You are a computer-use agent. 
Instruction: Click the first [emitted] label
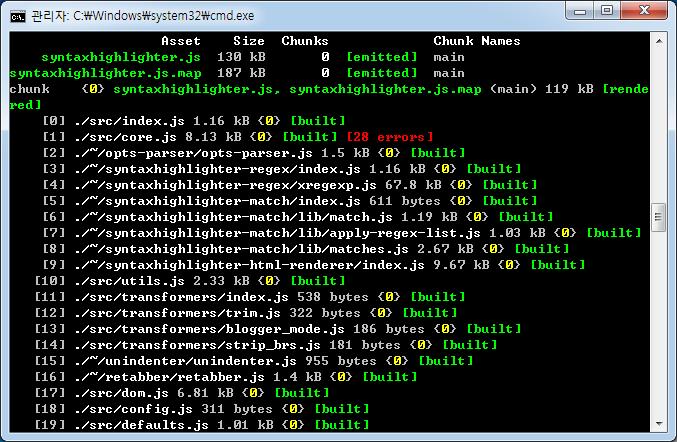[382, 57]
